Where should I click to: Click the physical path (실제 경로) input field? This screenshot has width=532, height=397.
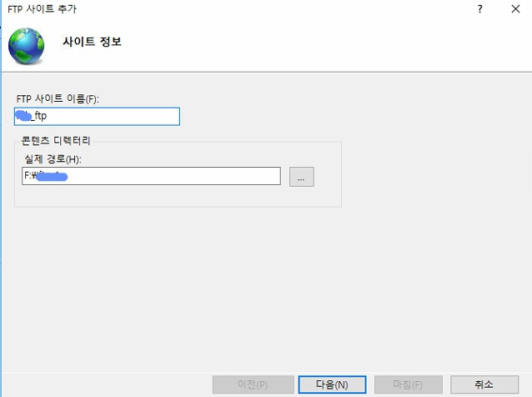(151, 176)
